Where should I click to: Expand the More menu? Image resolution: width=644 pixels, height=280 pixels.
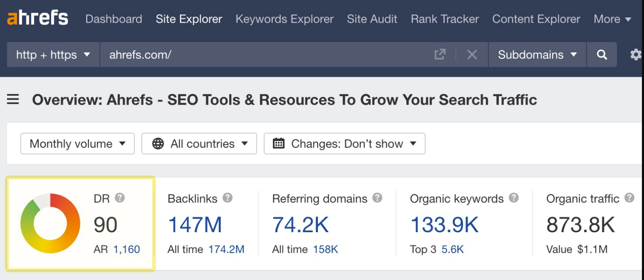tap(613, 19)
